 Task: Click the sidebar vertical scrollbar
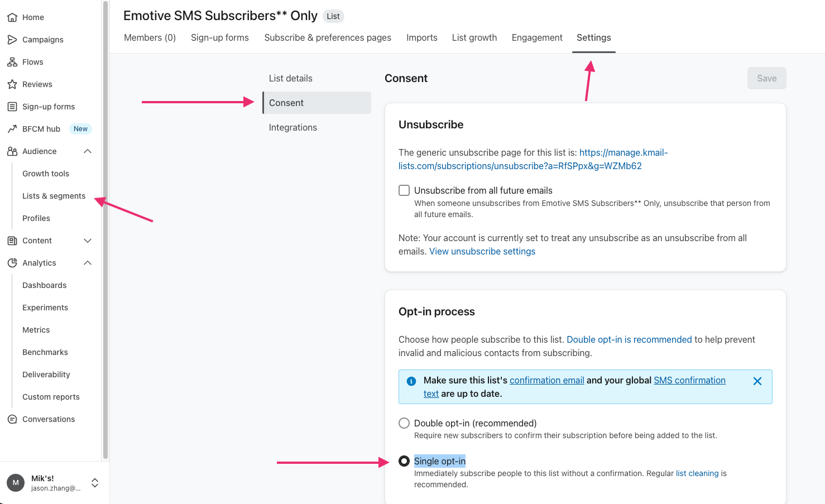105,223
